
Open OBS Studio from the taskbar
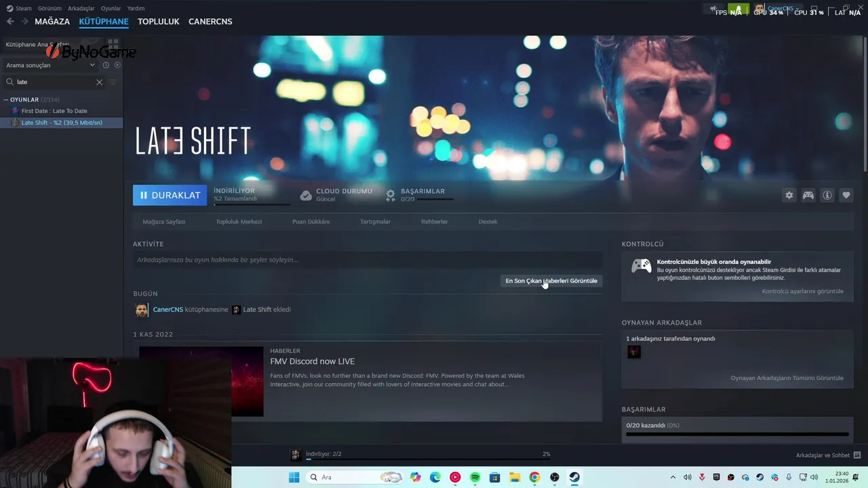pyautogui.click(x=555, y=477)
